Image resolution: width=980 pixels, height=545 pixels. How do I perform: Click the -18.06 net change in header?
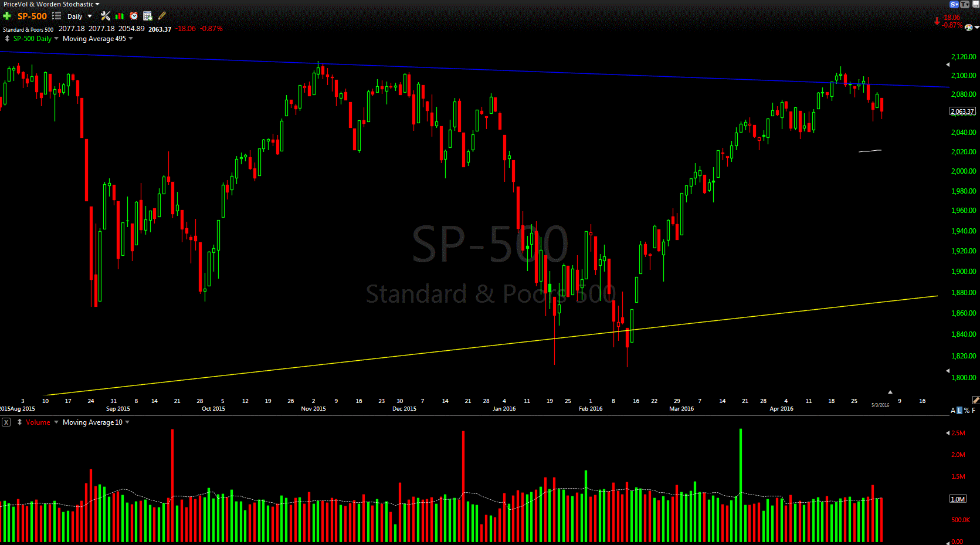186,29
